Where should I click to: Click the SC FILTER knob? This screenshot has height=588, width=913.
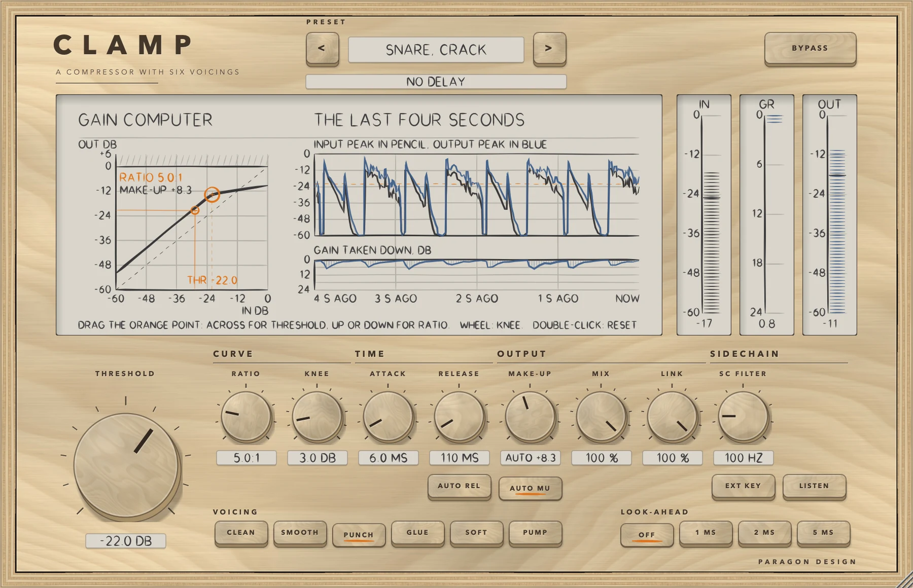pyautogui.click(x=743, y=417)
